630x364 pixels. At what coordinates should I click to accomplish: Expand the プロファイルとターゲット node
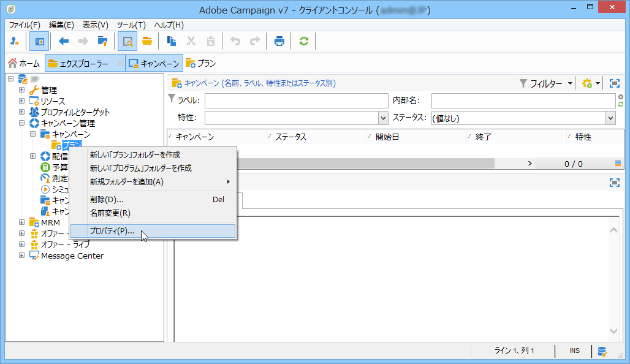[x=21, y=112]
